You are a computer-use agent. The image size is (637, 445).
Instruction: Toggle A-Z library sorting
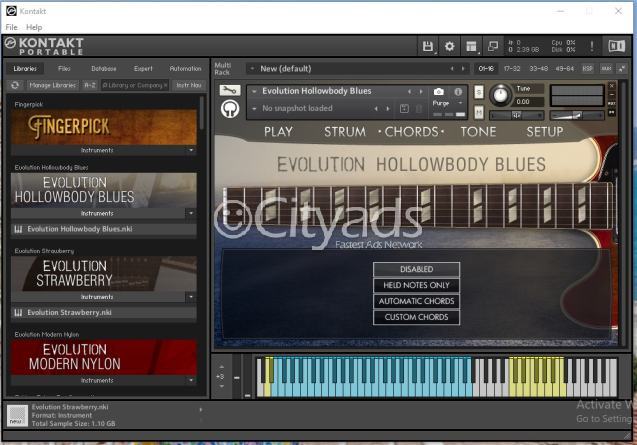pyautogui.click(x=90, y=85)
